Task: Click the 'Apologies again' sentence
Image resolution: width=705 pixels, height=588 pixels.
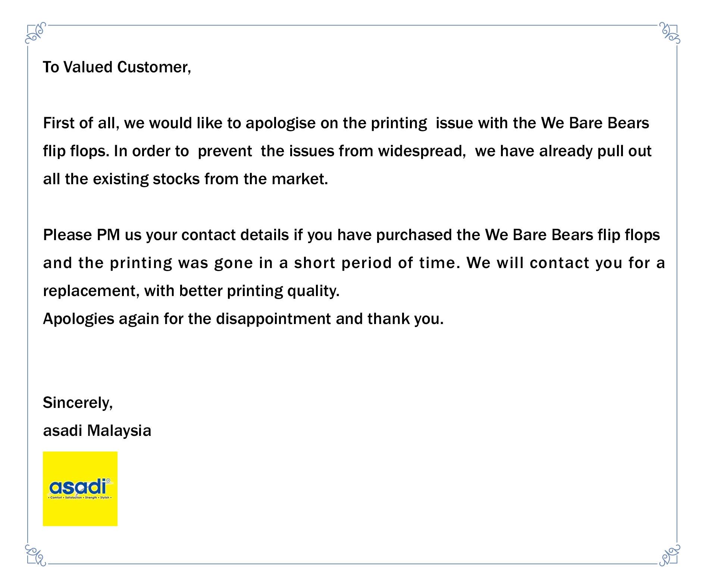Action: [x=243, y=319]
